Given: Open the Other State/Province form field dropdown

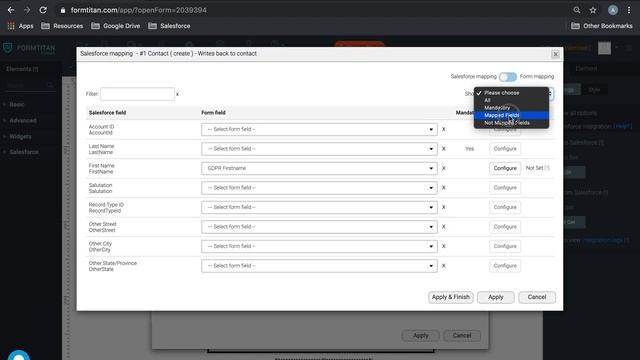Looking at the screenshot, I should click(x=319, y=266).
